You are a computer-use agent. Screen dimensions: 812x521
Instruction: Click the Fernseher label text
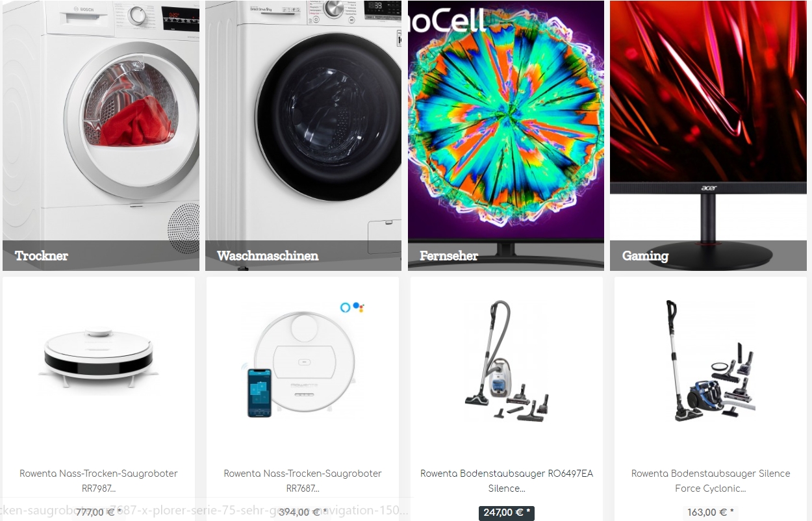pyautogui.click(x=449, y=256)
